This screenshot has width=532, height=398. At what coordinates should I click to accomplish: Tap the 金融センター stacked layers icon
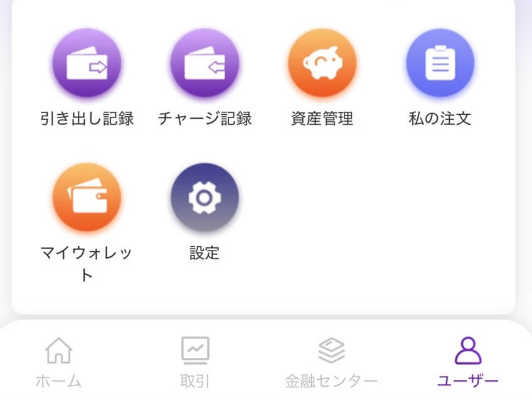[331, 350]
